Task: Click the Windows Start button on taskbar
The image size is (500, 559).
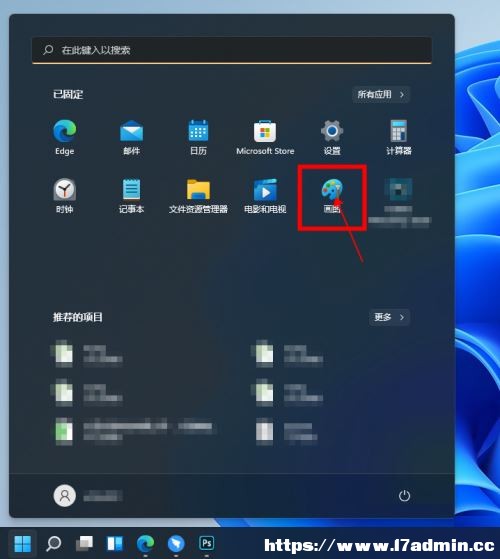Action: [22, 544]
